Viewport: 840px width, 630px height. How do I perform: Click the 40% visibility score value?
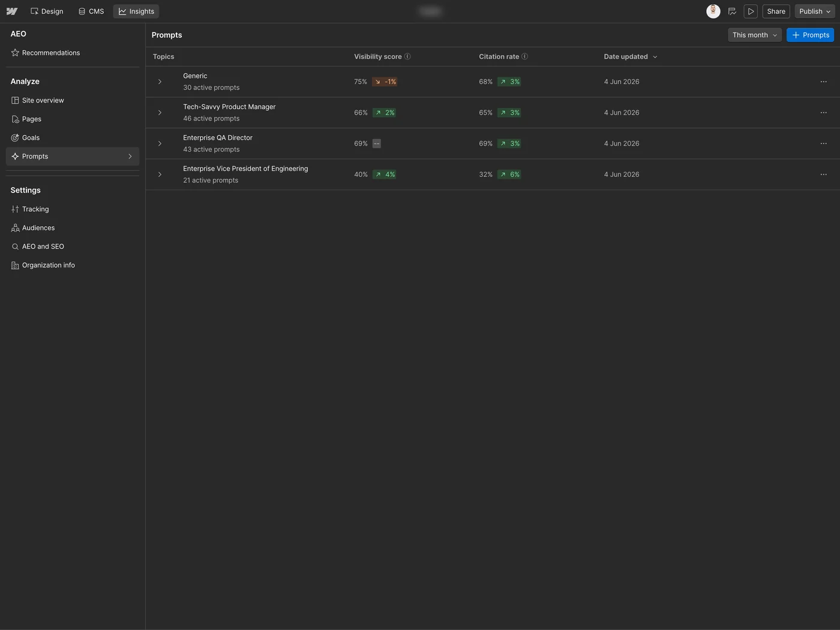click(x=361, y=175)
